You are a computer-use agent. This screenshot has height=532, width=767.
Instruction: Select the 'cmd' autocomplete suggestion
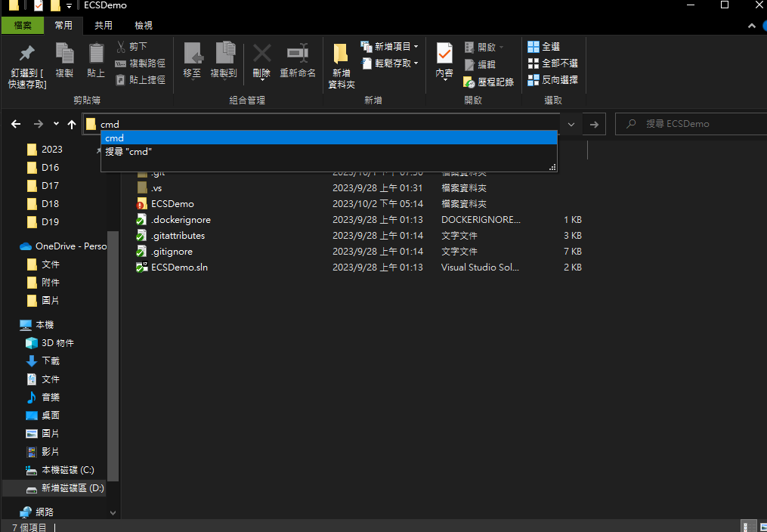[329, 138]
